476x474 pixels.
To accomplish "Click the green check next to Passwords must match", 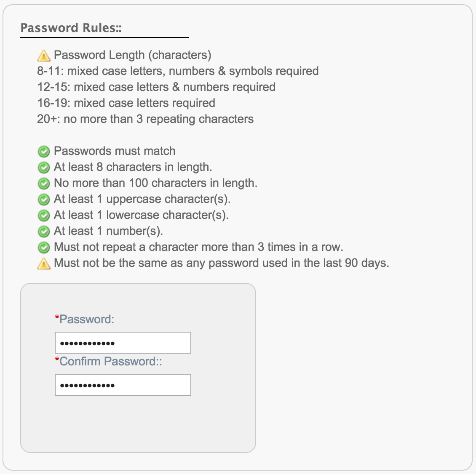I will 44,152.
